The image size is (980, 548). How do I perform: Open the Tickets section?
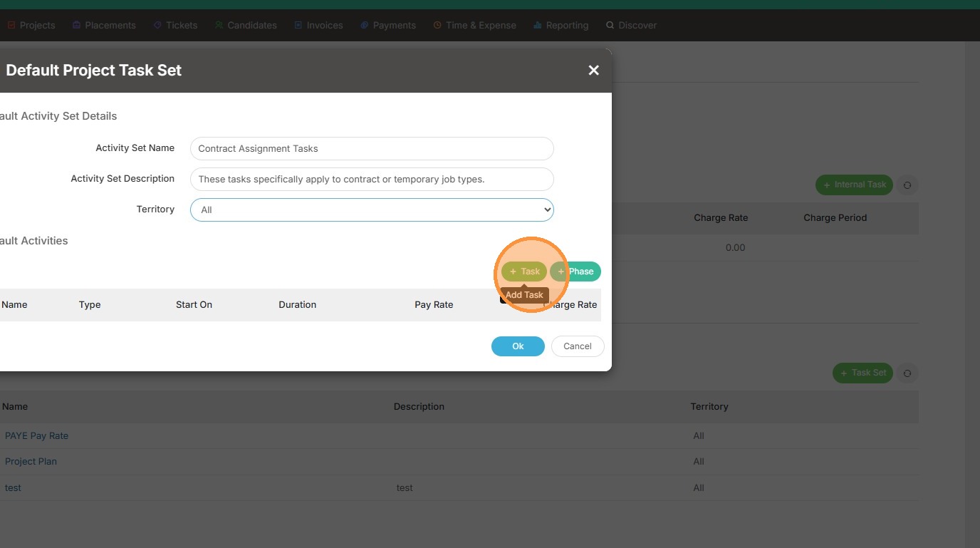(x=175, y=25)
